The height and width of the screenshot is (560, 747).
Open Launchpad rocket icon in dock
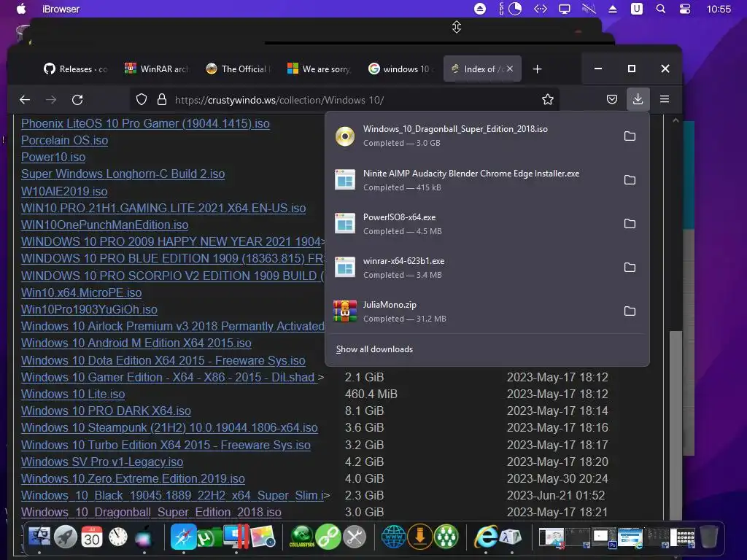[65, 537]
